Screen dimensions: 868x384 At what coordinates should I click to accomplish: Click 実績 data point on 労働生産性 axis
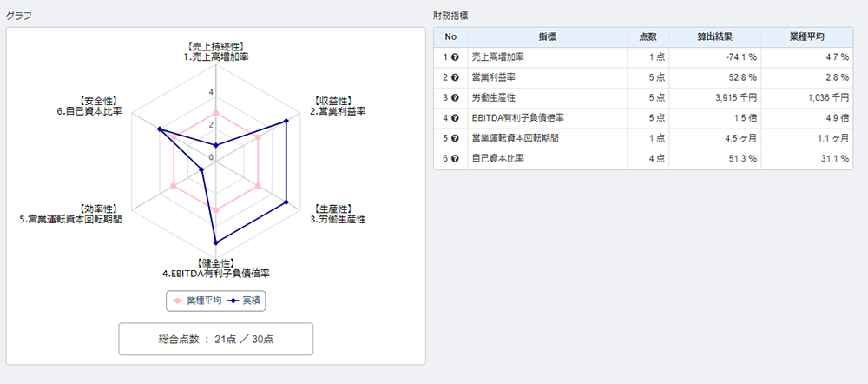pyautogui.click(x=286, y=202)
